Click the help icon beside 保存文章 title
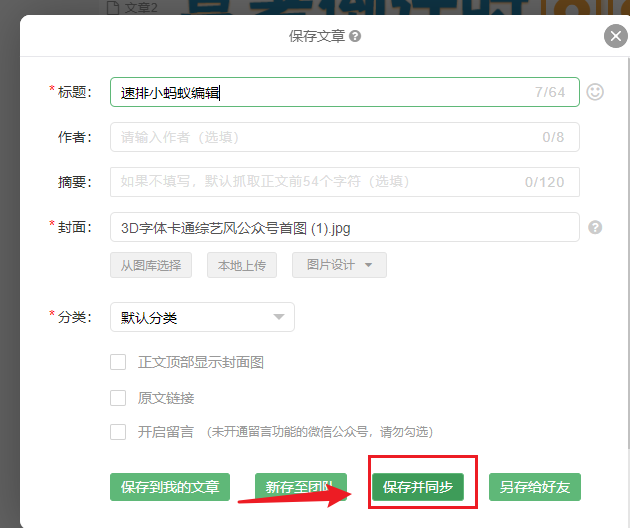Image resolution: width=630 pixels, height=528 pixels. tap(355, 36)
